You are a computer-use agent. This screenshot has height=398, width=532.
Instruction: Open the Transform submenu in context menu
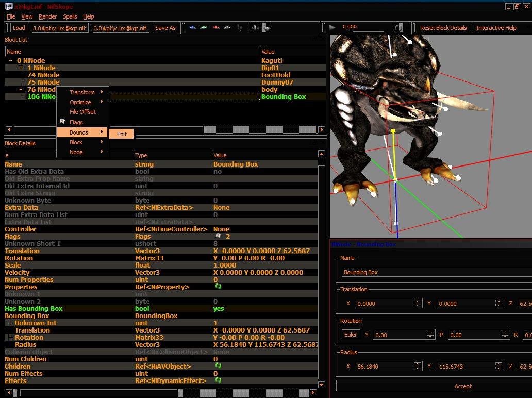click(82, 92)
